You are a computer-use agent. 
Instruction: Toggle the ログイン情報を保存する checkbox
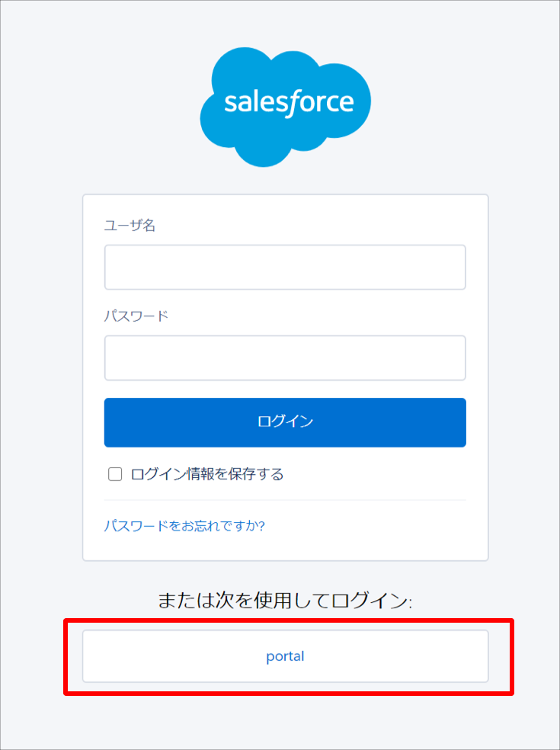point(115,474)
